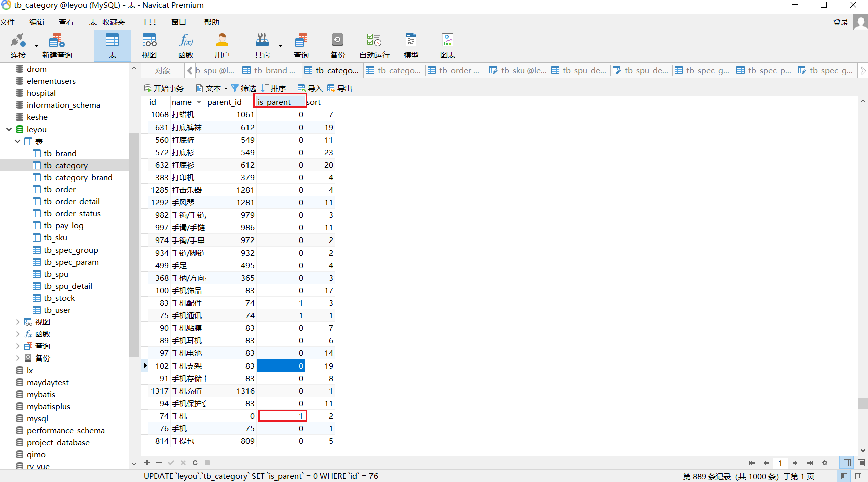This screenshot has height=482, width=868.
Task: Go to the last page of records
Action: click(810, 463)
